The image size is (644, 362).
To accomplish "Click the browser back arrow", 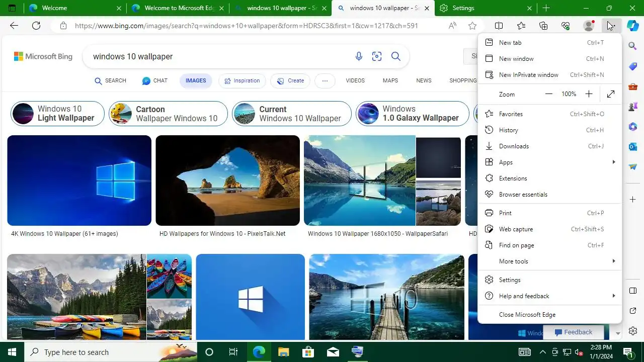I will 14,26.
